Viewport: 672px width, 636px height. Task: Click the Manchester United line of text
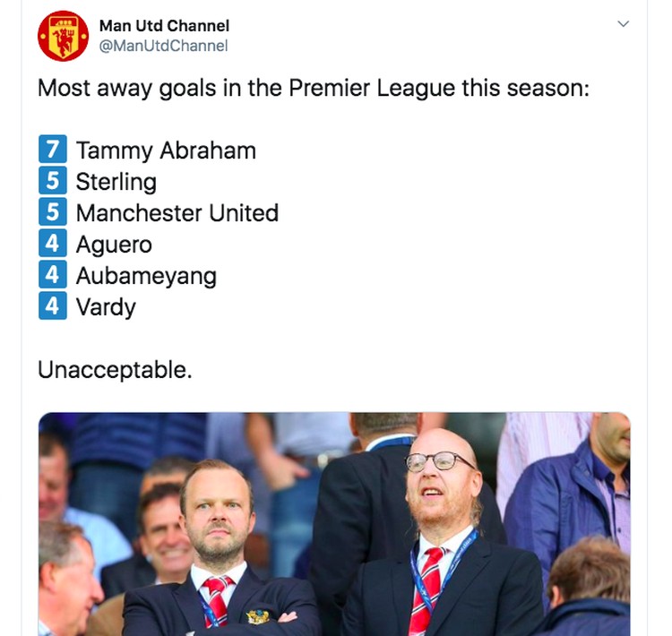click(177, 213)
